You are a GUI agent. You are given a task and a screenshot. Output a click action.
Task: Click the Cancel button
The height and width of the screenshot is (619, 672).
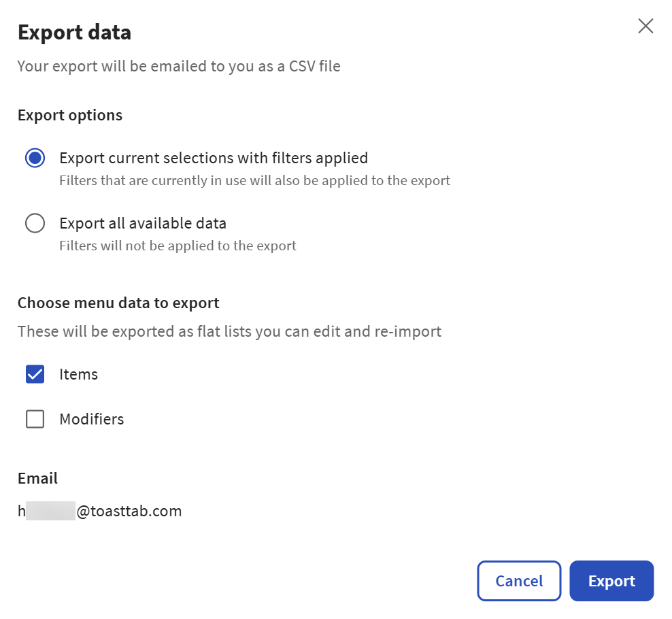coord(518,580)
